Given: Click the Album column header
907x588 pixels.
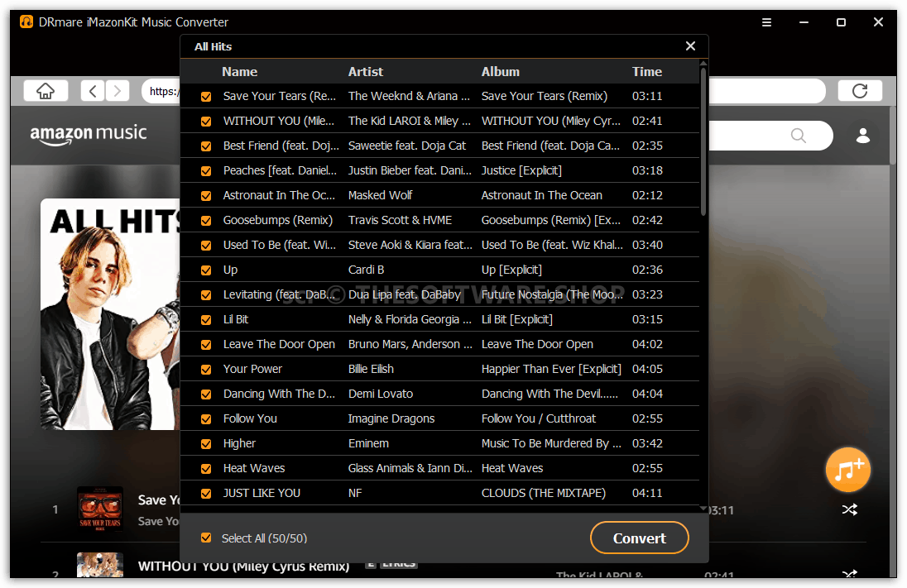Looking at the screenshot, I should click(501, 72).
